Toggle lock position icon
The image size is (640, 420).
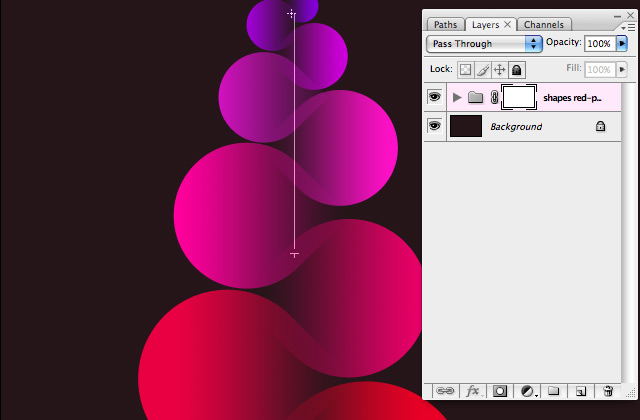(x=500, y=70)
